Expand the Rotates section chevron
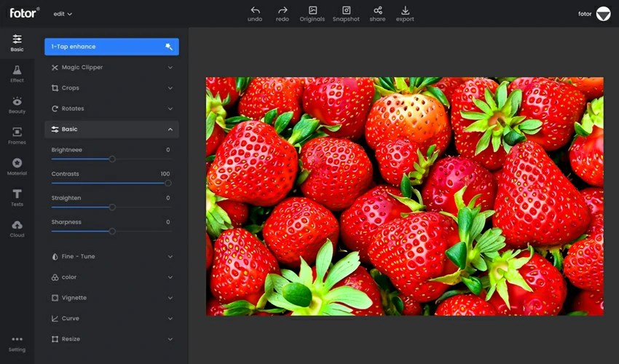 [x=170, y=108]
